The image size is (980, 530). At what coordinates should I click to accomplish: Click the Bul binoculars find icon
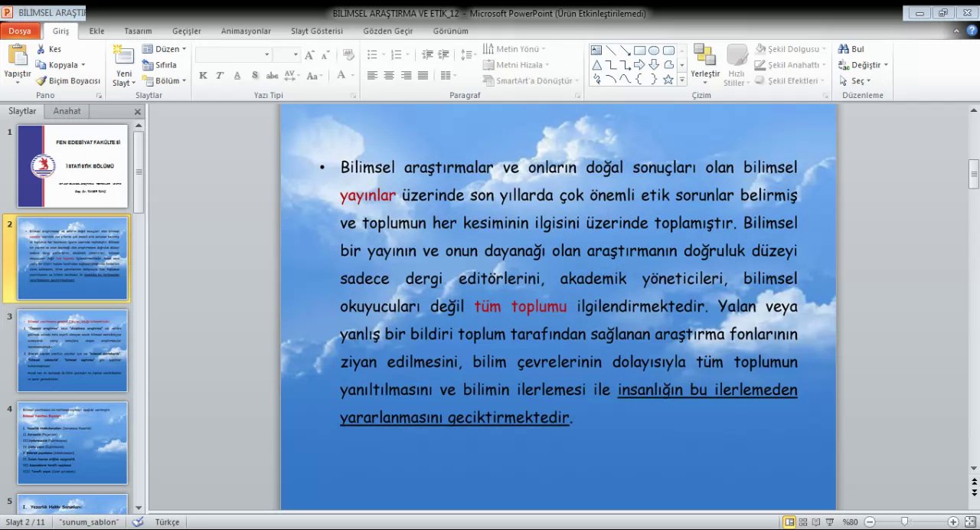(x=844, y=49)
